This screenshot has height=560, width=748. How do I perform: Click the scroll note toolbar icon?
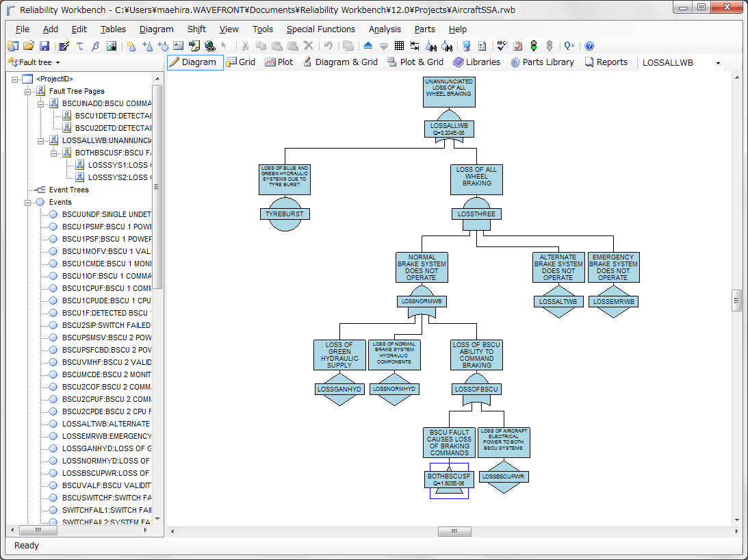coord(194,46)
